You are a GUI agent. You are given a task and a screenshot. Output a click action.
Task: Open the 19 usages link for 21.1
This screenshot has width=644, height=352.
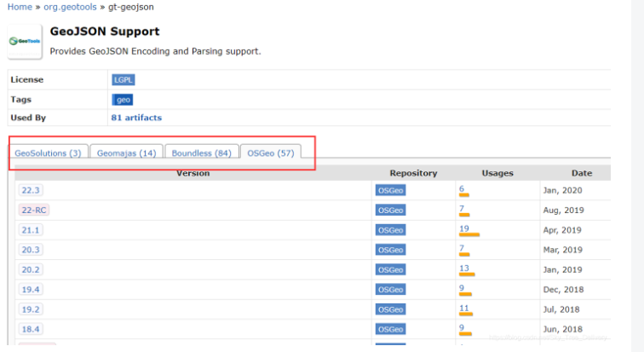pos(464,228)
